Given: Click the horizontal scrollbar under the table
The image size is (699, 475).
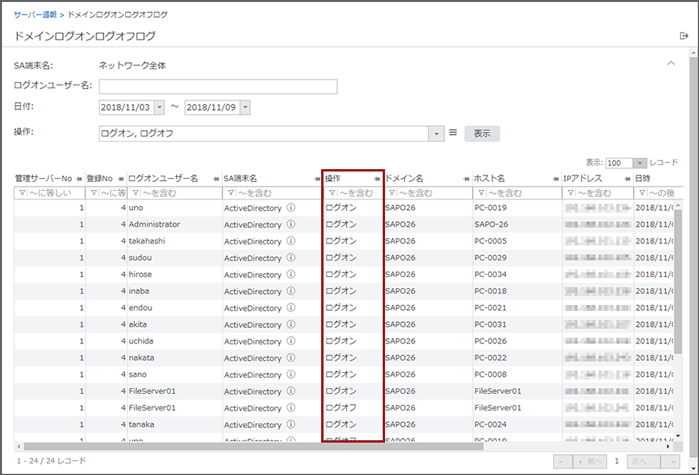Looking at the screenshot, I should coord(250,446).
